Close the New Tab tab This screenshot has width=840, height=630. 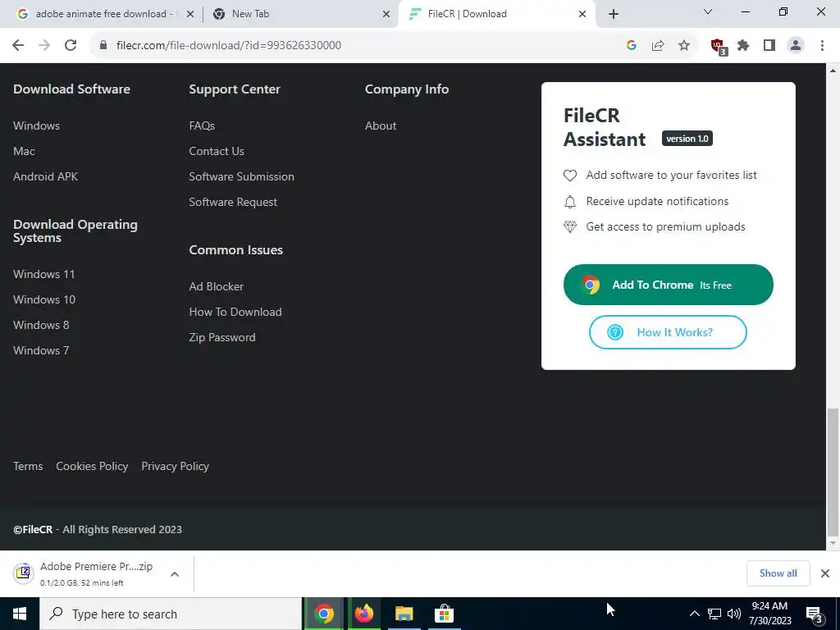(386, 14)
